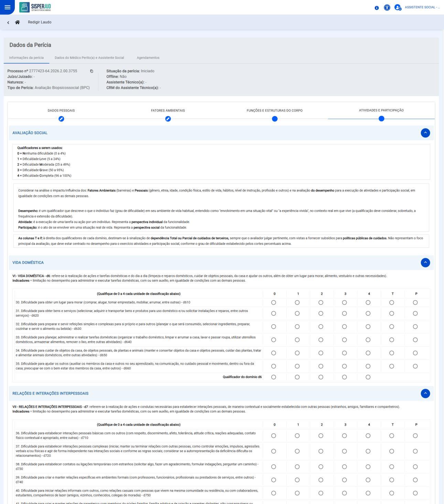
Task: Click the 'Qualificadores a serem usados:' label
Action: click(x=40, y=148)
